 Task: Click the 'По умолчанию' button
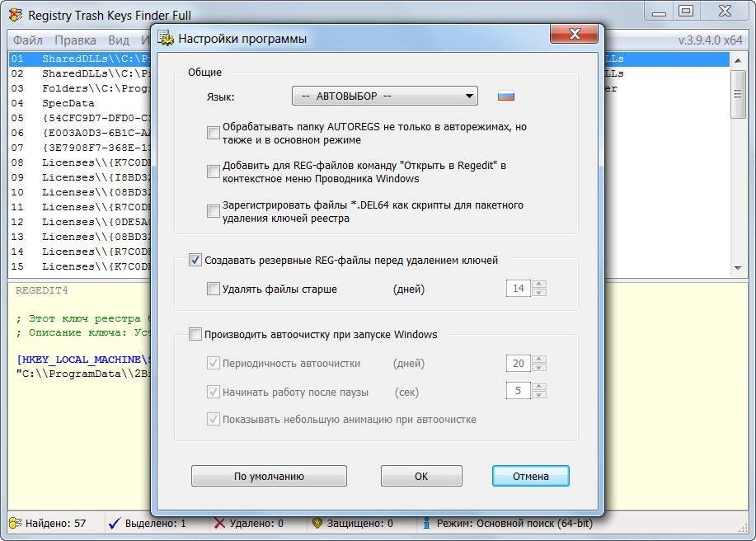click(269, 476)
